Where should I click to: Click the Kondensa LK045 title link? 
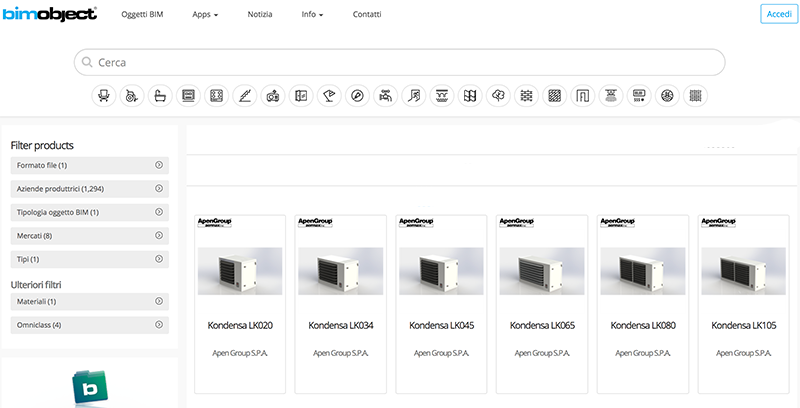441,325
